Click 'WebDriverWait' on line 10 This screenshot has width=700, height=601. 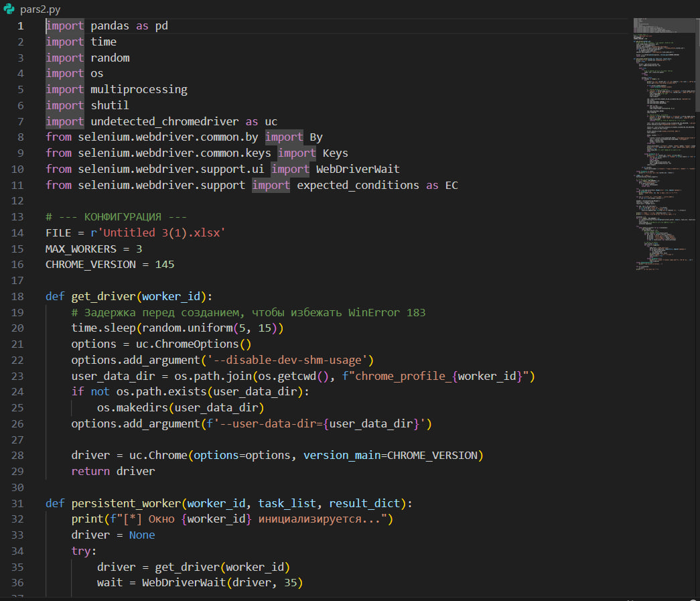pyautogui.click(x=358, y=170)
